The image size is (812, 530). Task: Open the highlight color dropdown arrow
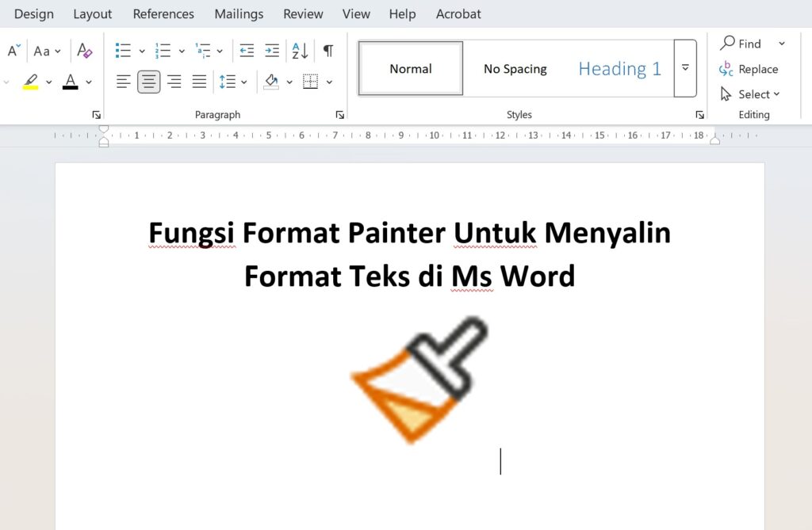[48, 82]
